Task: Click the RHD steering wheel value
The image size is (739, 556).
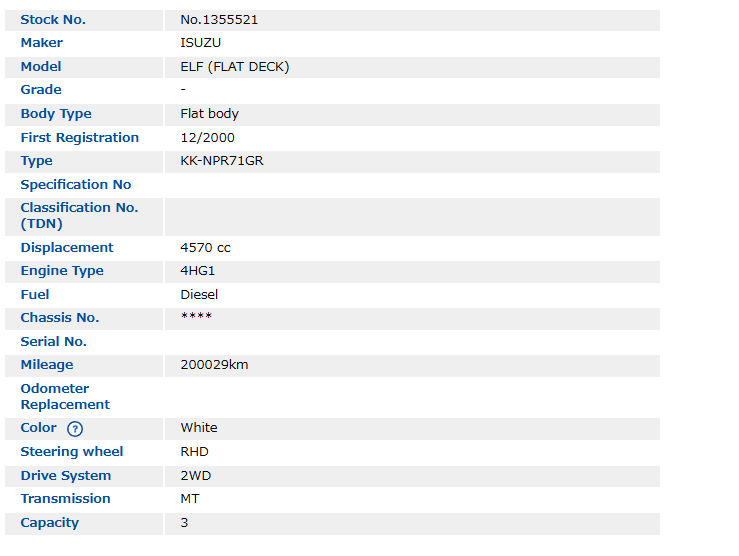Action: [x=194, y=452]
